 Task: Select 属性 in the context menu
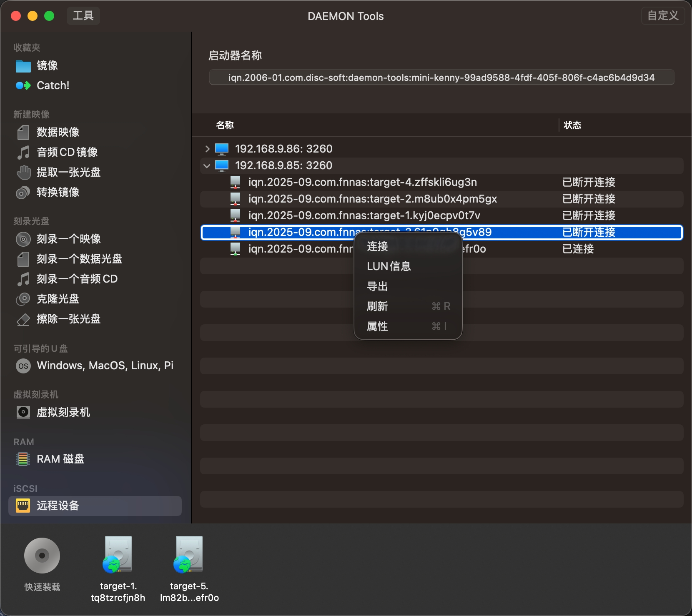coord(377,326)
